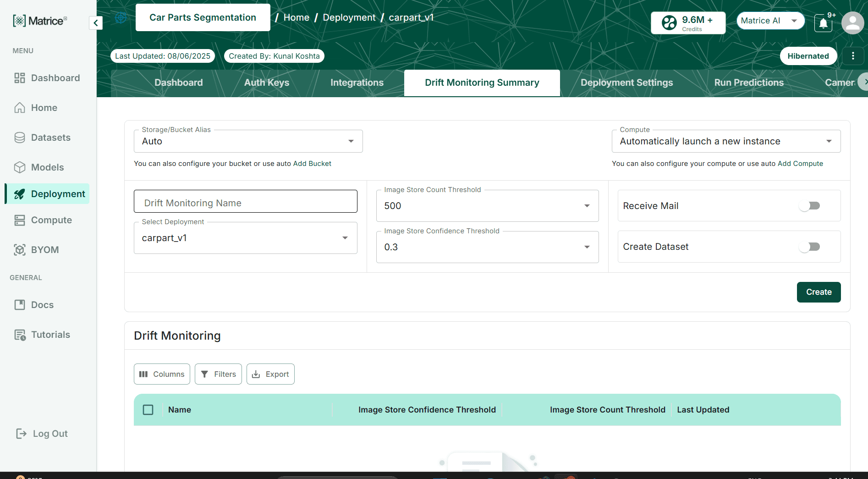The image size is (868, 479).
Task: Open the user profile avatar
Action: click(852, 23)
